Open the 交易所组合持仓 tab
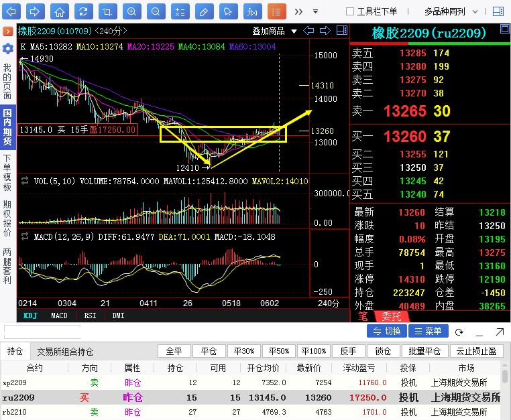The height and width of the screenshot is (420, 511). click(x=65, y=351)
